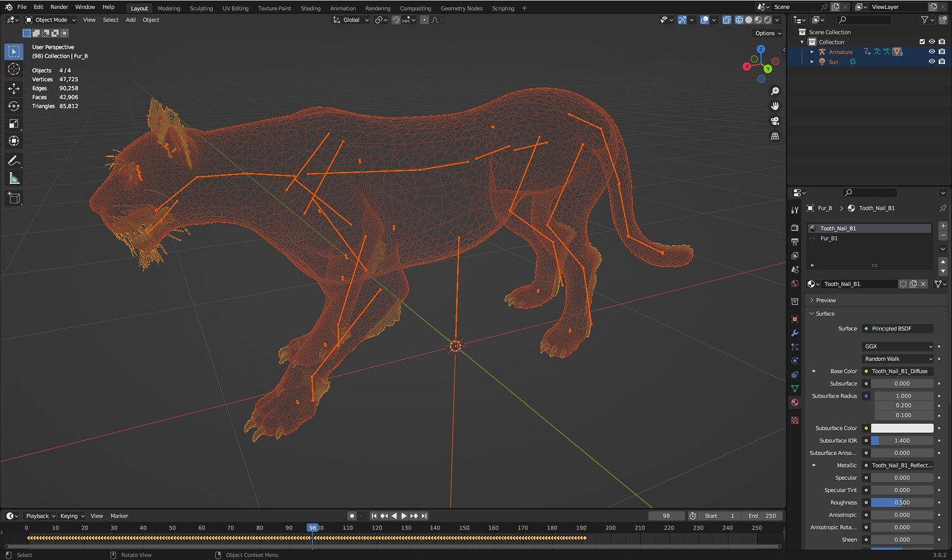Switch to the Animation workspace tab

343,8
